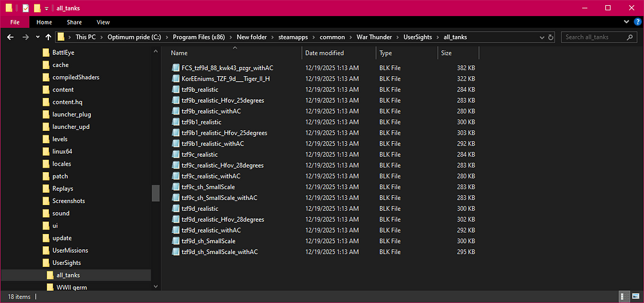The width and height of the screenshot is (644, 303).
Task: Open the recent locations dropdown arrow
Action: (37, 37)
